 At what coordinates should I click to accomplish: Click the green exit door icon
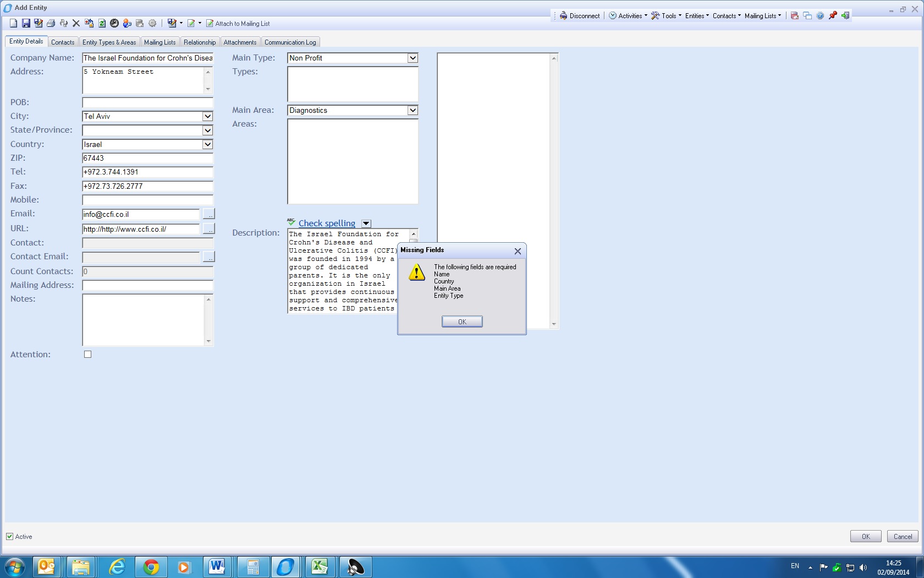(845, 15)
